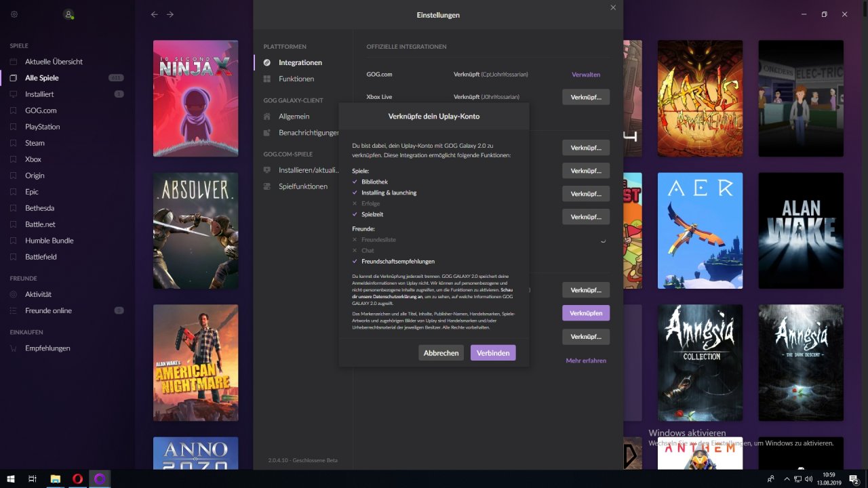Go forward with the right arrow
868x488 pixels.
pos(170,14)
